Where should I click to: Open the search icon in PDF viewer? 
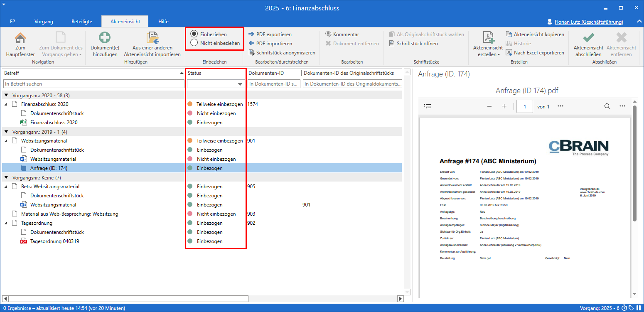(607, 106)
